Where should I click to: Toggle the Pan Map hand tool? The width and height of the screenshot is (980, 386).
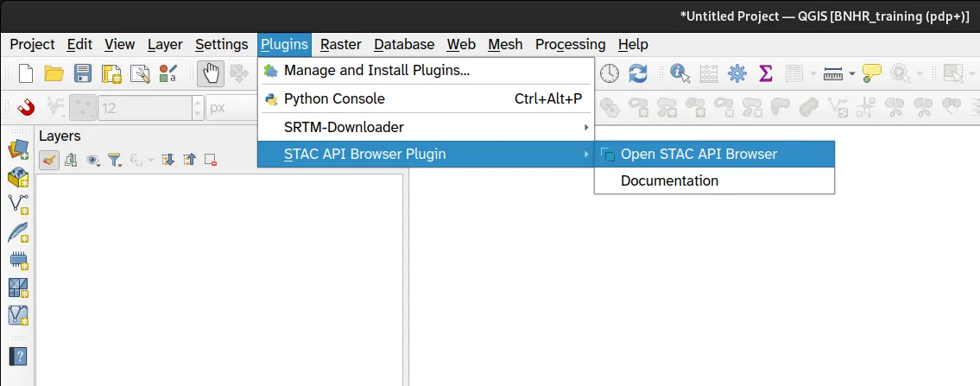(210, 73)
